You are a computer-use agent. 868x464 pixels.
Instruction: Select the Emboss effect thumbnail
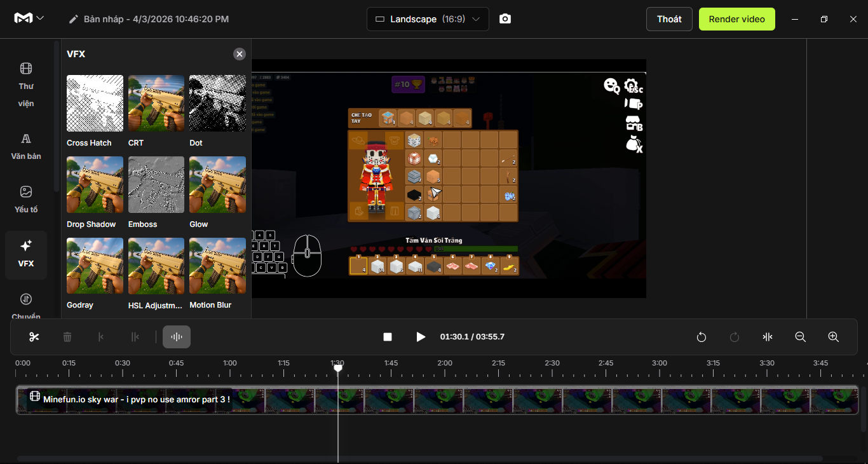point(156,185)
